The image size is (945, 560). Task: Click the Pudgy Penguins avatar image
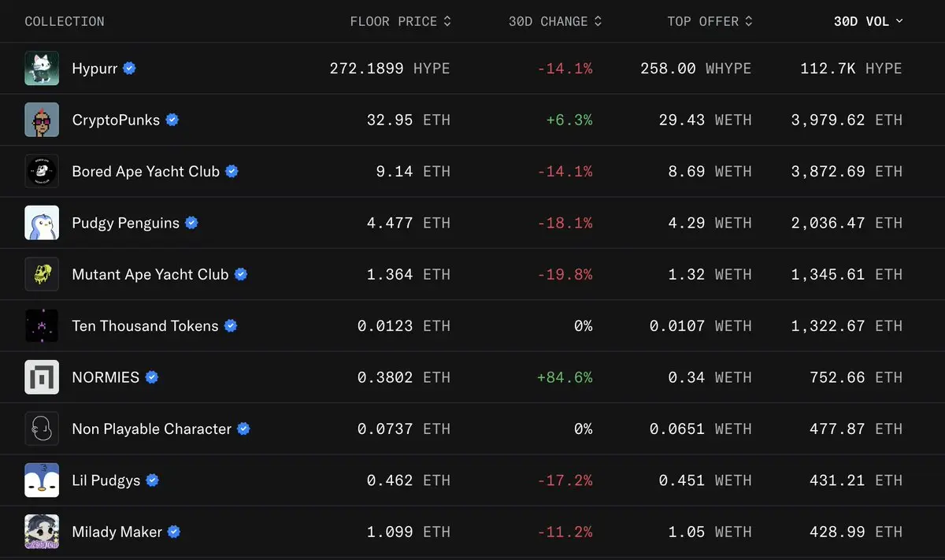(42, 223)
